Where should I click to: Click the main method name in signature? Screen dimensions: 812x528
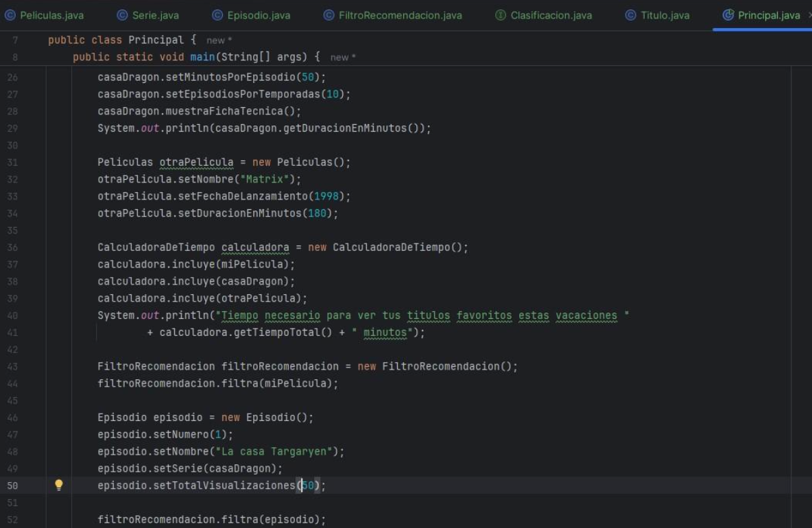pyautogui.click(x=202, y=57)
